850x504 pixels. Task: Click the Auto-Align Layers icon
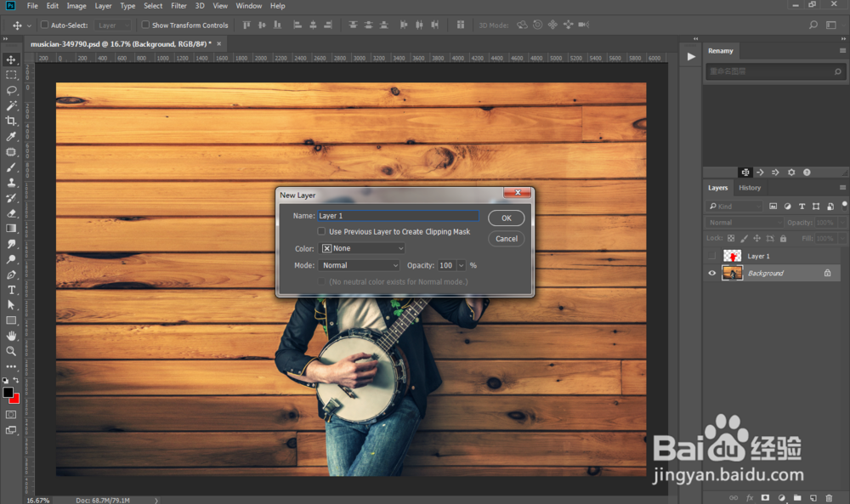click(x=460, y=25)
